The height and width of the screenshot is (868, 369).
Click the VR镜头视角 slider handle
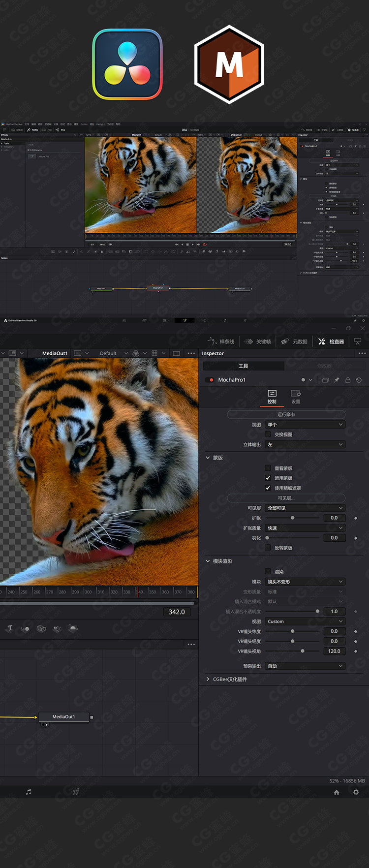click(303, 651)
